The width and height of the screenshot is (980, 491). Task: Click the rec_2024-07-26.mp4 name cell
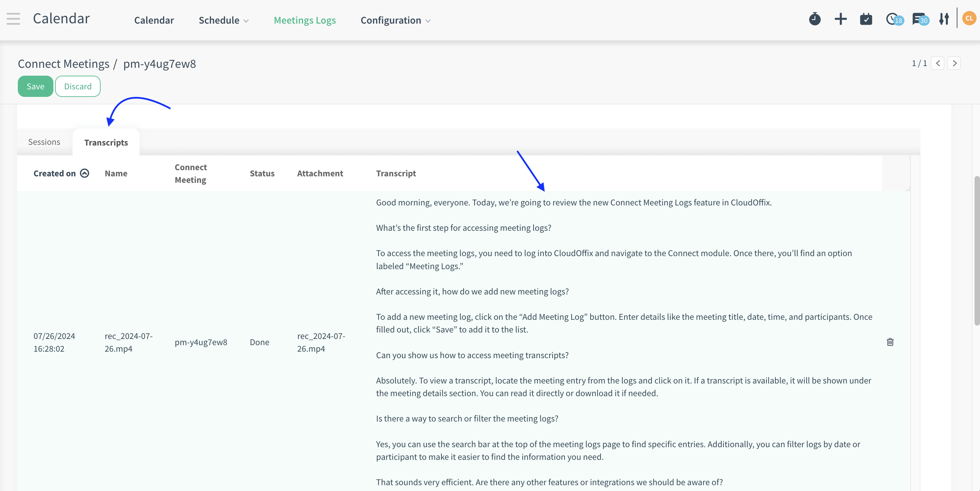click(x=129, y=342)
